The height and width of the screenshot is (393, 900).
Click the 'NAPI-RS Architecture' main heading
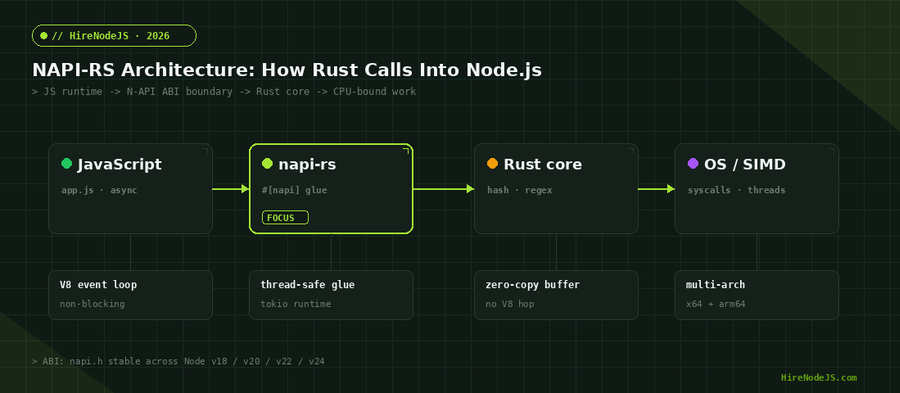tap(286, 70)
